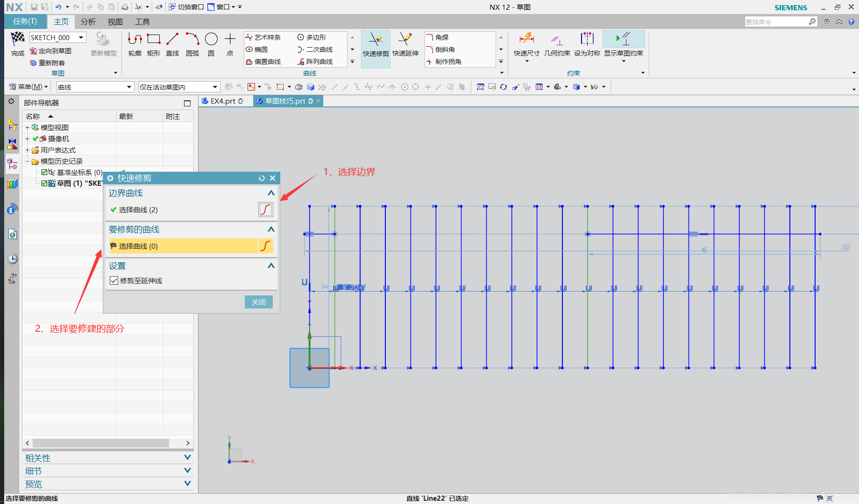Click Reattach (重新附着) sketch
The image size is (859, 504).
[48, 63]
